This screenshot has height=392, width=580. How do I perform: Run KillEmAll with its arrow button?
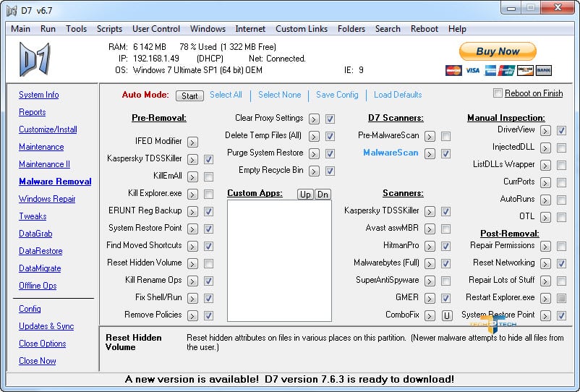pyautogui.click(x=192, y=176)
